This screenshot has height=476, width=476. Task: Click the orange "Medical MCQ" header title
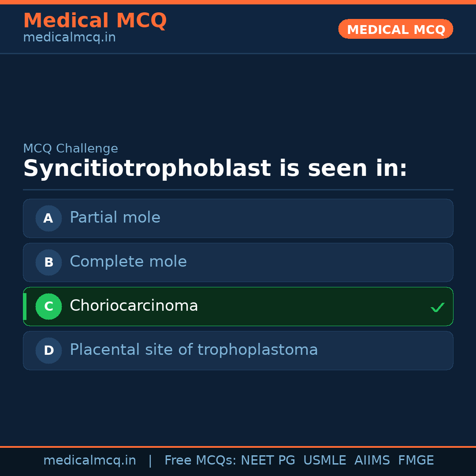click(x=95, y=21)
